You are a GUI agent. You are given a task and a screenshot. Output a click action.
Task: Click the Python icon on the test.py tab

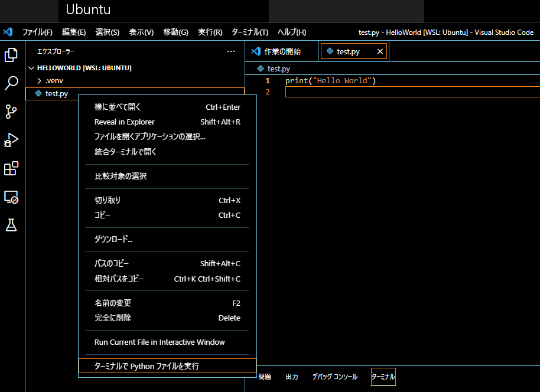coord(330,51)
